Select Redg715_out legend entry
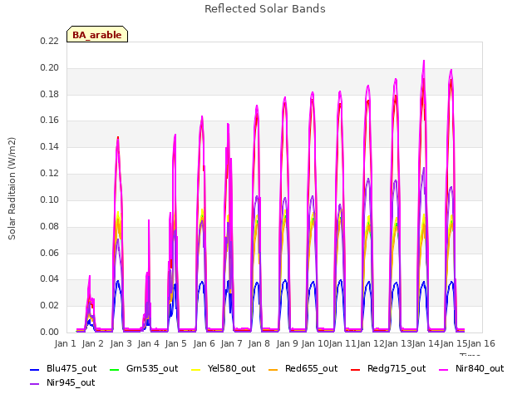Screen dimensions: 532x399 tap(388, 368)
